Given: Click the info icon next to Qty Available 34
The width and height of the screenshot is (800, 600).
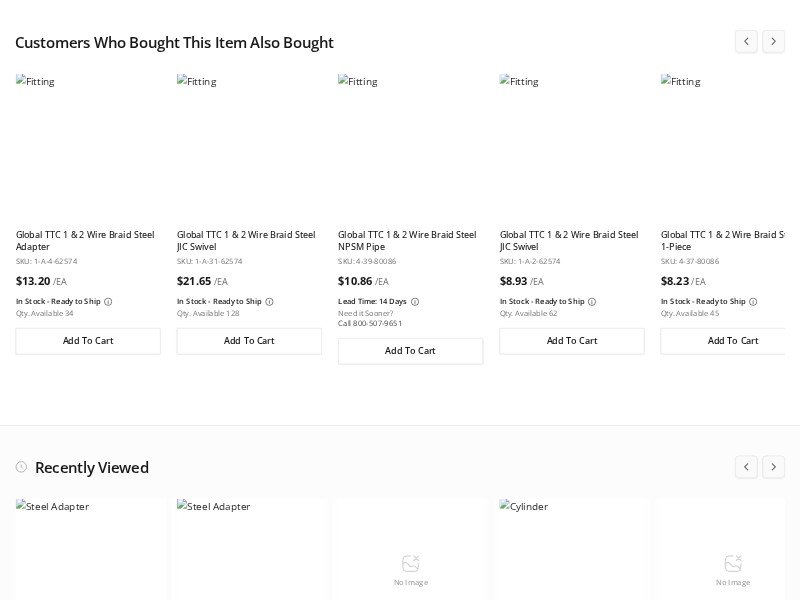Looking at the screenshot, I should (x=108, y=301).
